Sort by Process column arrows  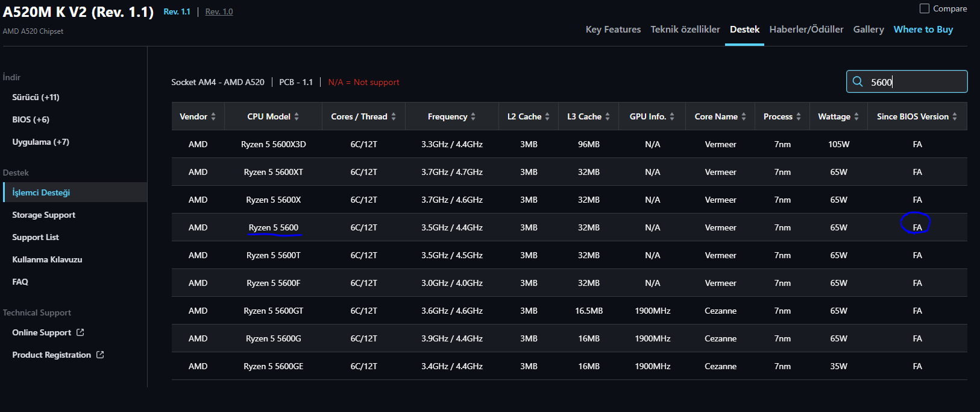[x=799, y=116]
